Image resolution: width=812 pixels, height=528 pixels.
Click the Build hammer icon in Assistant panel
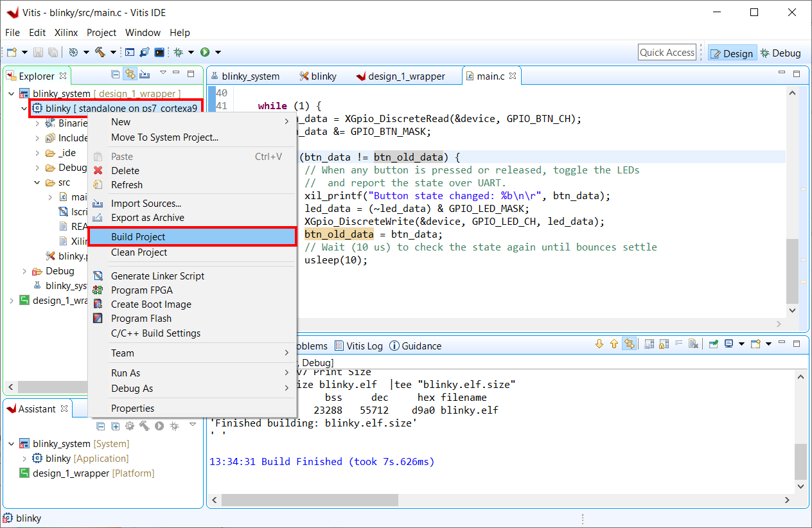point(145,426)
